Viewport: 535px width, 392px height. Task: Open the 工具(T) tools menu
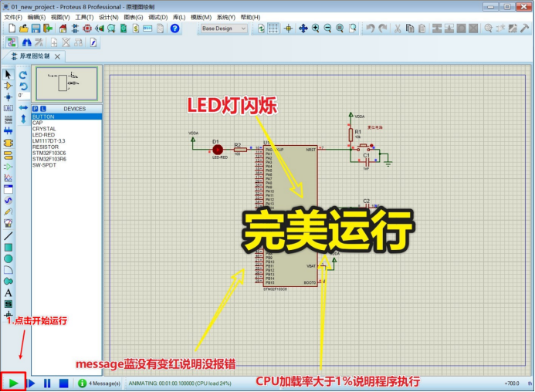coord(84,17)
